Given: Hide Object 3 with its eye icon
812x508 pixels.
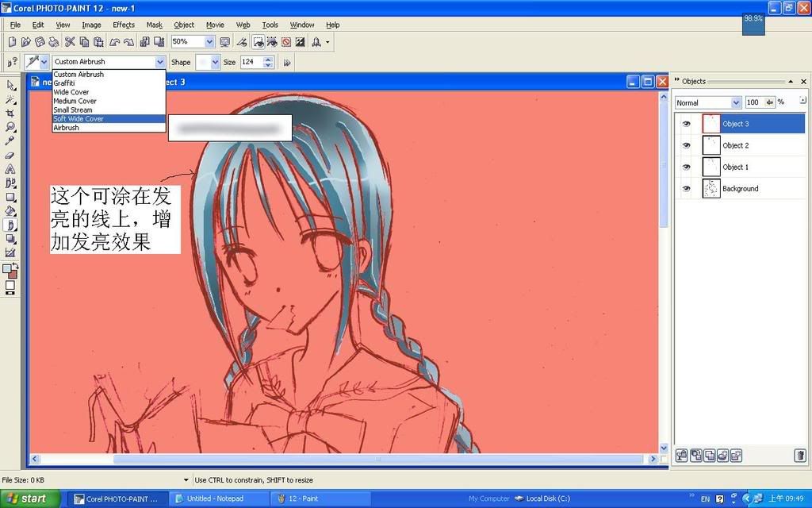Looking at the screenshot, I should pos(687,124).
